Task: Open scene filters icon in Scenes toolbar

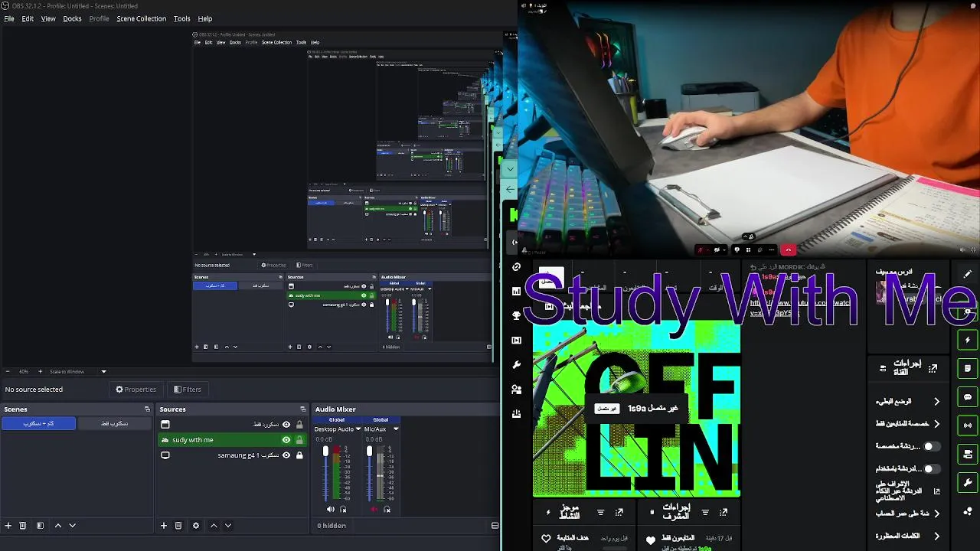Action: [x=40, y=526]
